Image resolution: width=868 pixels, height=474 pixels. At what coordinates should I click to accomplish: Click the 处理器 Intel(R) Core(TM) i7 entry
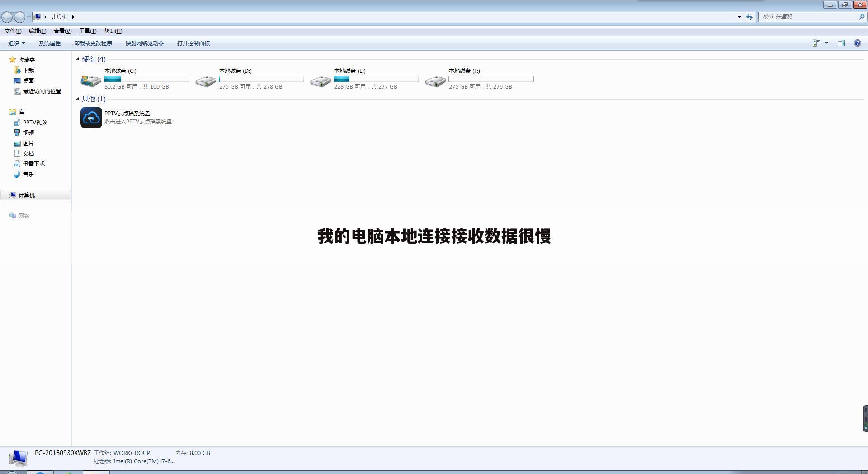point(134,461)
